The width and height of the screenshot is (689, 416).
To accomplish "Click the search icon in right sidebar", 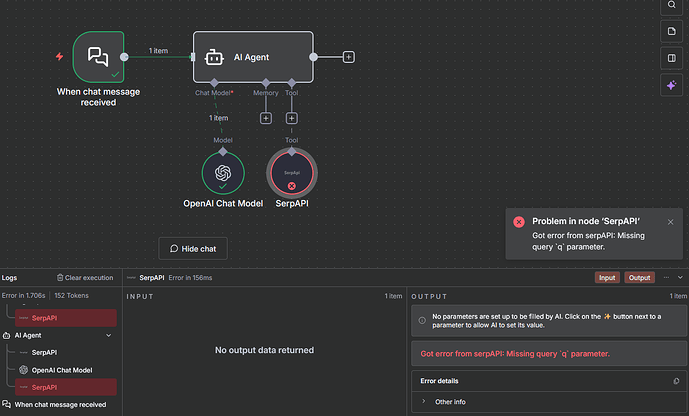I will point(671,5).
